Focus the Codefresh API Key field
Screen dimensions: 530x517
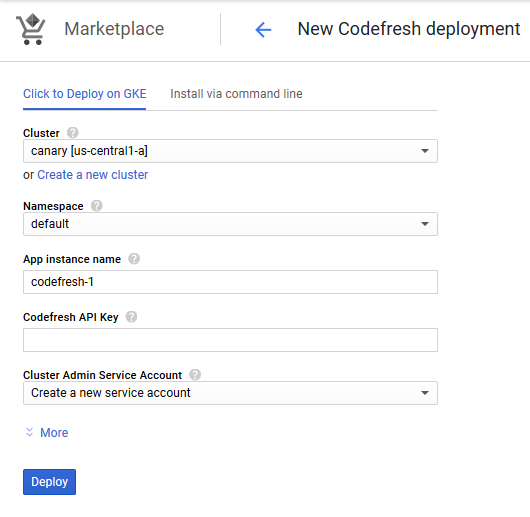(x=230, y=340)
